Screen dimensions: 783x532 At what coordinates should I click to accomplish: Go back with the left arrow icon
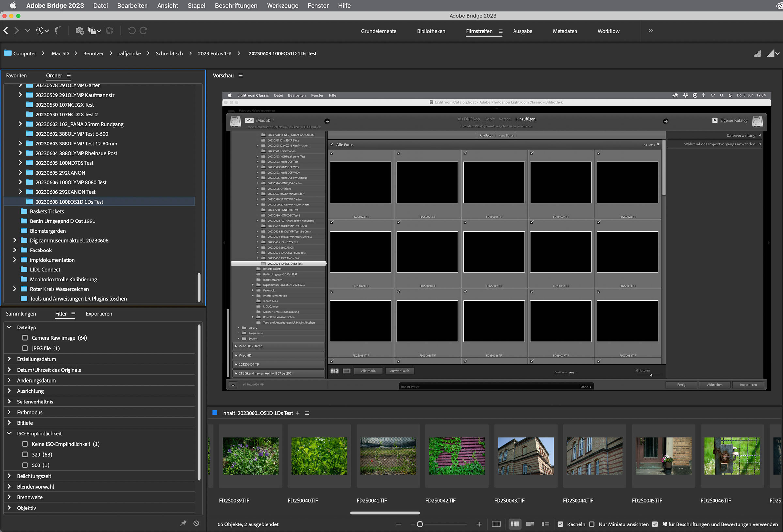coord(6,31)
